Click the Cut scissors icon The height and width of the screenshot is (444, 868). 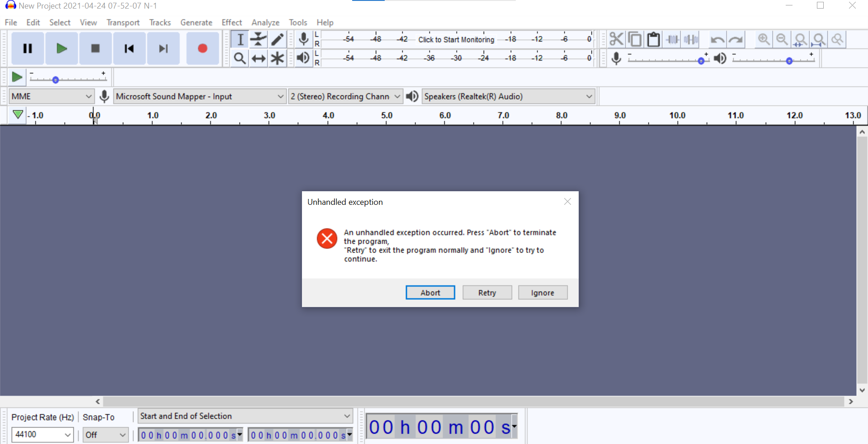coord(616,40)
